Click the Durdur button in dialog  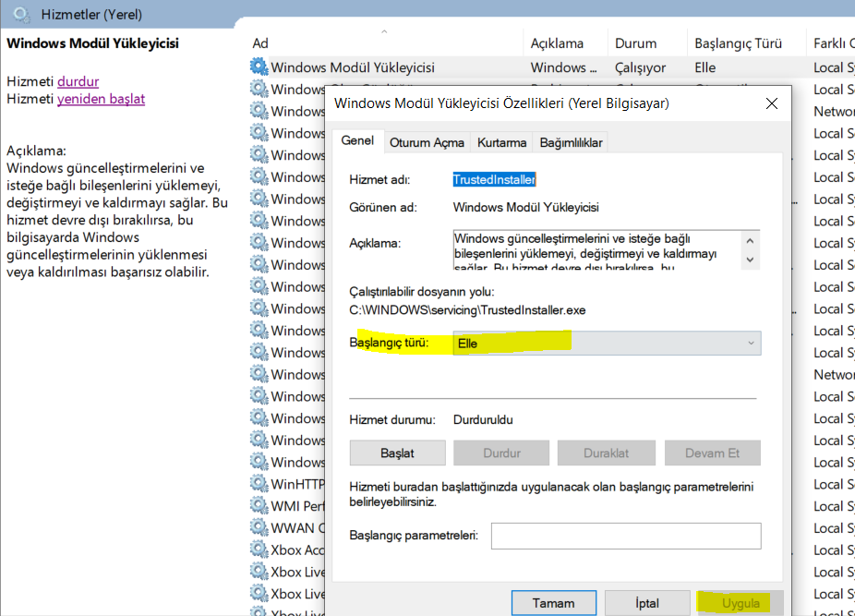pyautogui.click(x=501, y=453)
